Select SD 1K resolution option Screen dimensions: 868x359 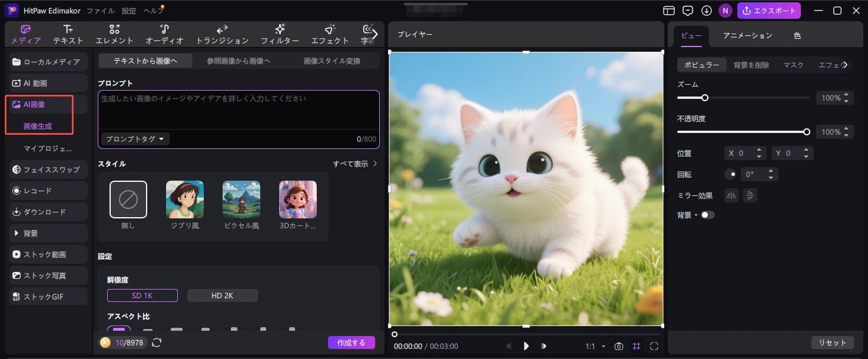143,295
